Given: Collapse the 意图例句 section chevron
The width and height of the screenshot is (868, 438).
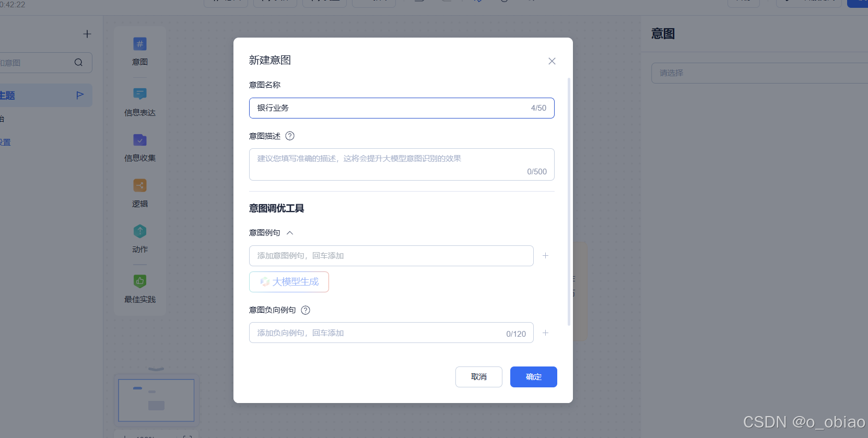Looking at the screenshot, I should click(x=290, y=233).
